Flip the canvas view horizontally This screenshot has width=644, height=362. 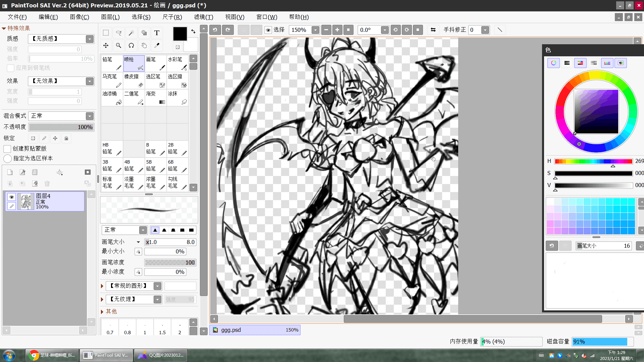pyautogui.click(x=433, y=30)
